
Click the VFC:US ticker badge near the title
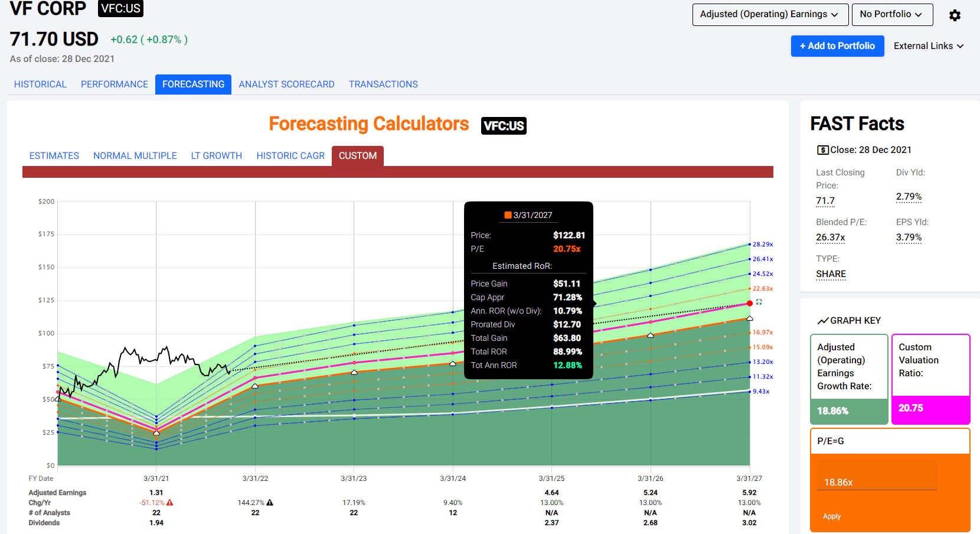(120, 8)
